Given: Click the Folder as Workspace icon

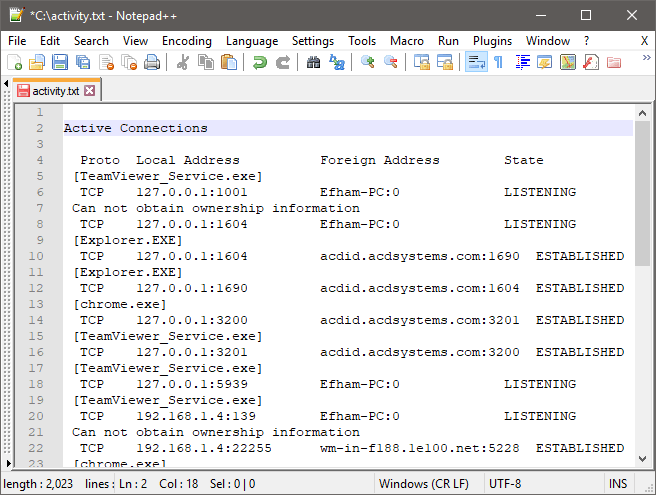Looking at the screenshot, I should [614, 62].
